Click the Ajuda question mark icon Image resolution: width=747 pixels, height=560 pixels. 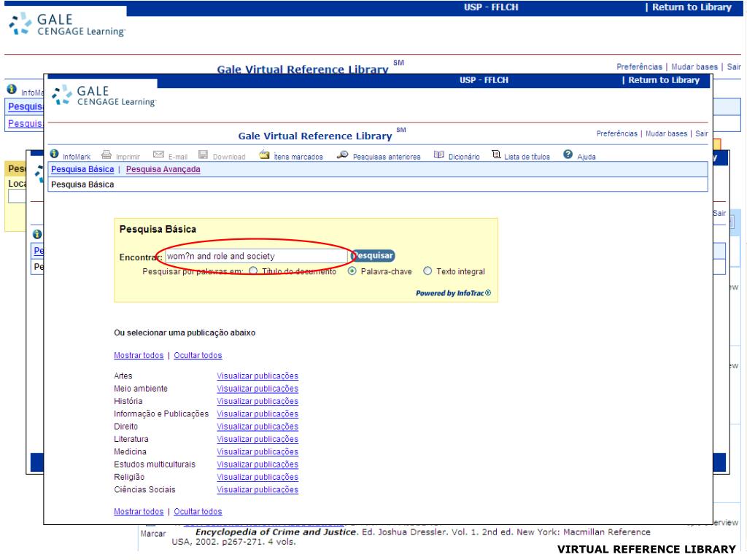(568, 154)
